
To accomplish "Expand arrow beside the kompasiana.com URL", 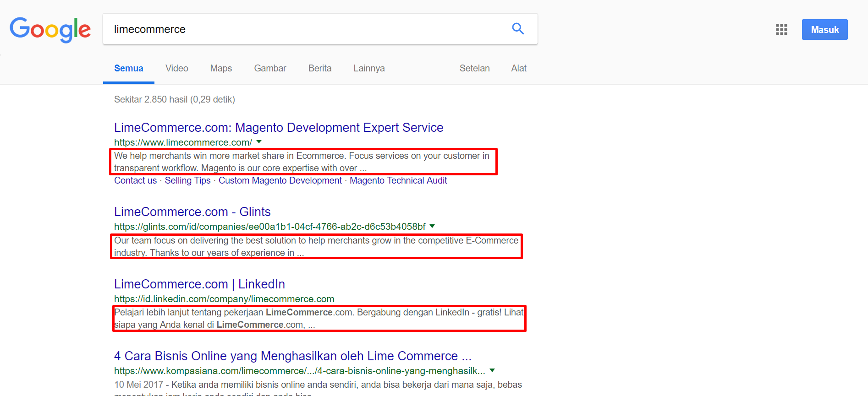I will 492,370.
